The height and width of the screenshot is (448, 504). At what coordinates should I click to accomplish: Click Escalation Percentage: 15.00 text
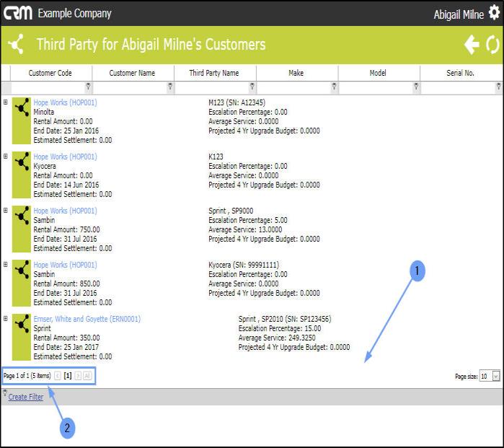click(280, 328)
